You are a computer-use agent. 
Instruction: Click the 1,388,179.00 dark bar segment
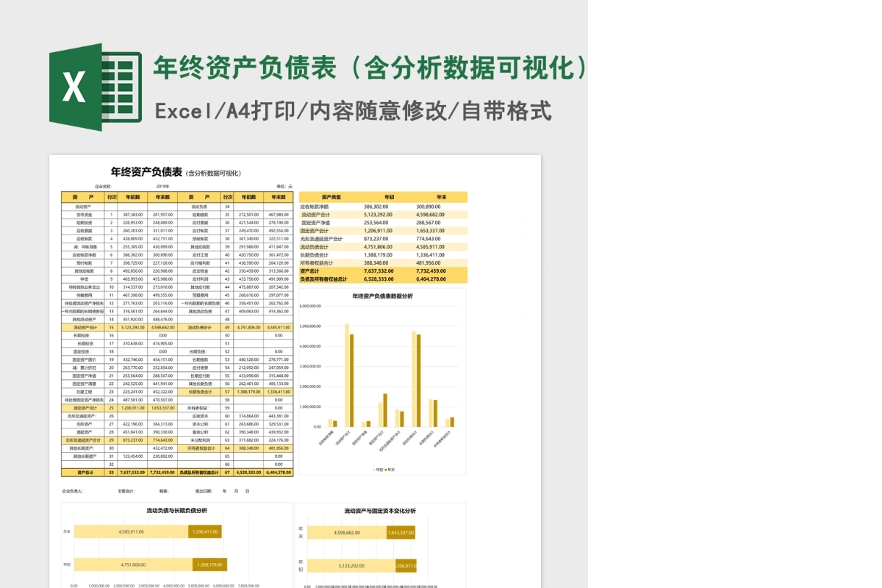(210, 564)
